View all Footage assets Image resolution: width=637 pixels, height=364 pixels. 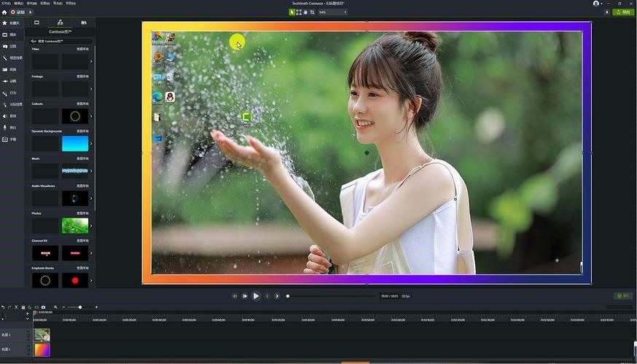82,76
